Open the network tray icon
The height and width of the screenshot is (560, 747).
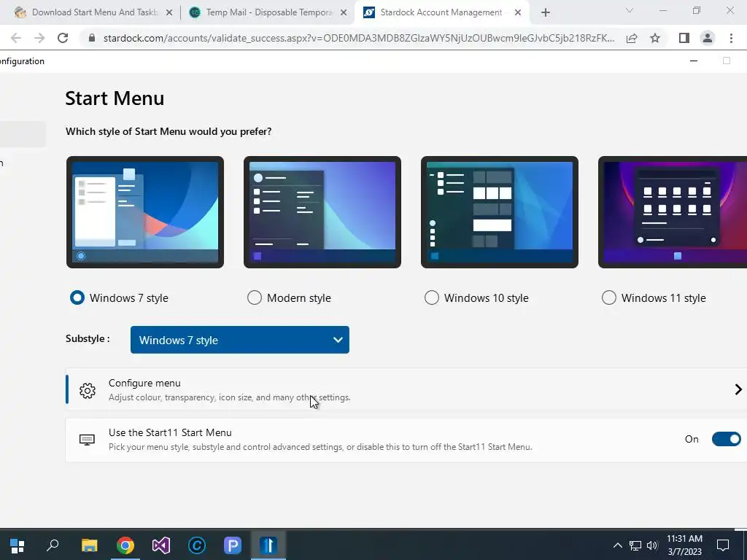635,545
